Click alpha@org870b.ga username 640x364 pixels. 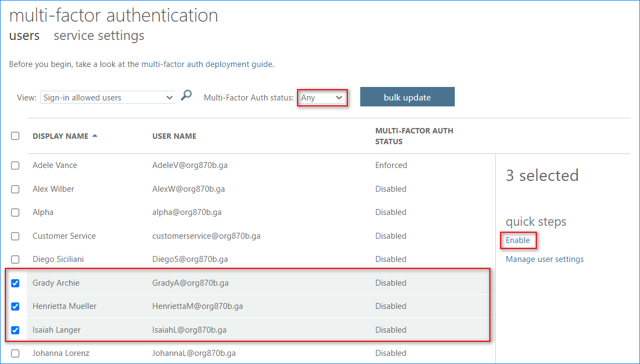point(187,212)
